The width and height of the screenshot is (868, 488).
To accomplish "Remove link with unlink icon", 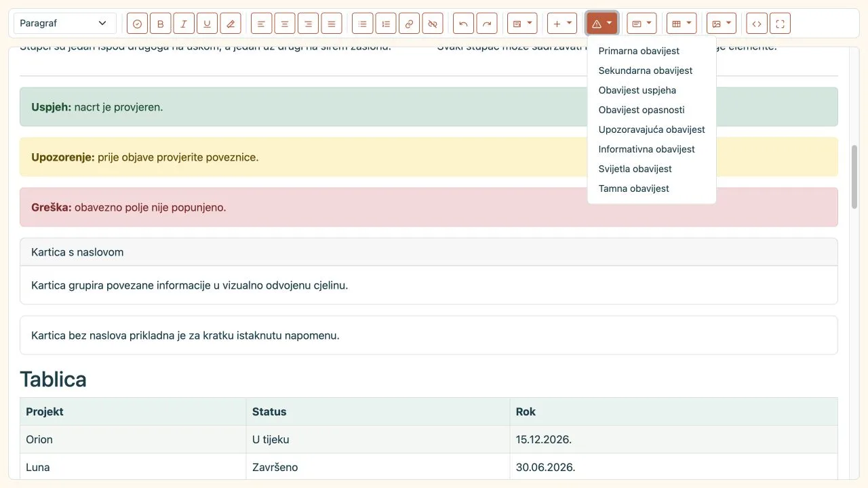I will pos(433,23).
